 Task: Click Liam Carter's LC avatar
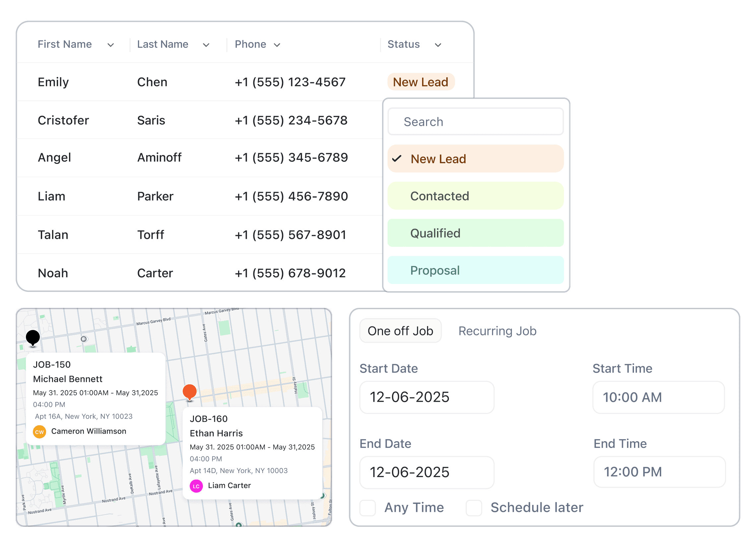coord(196,486)
